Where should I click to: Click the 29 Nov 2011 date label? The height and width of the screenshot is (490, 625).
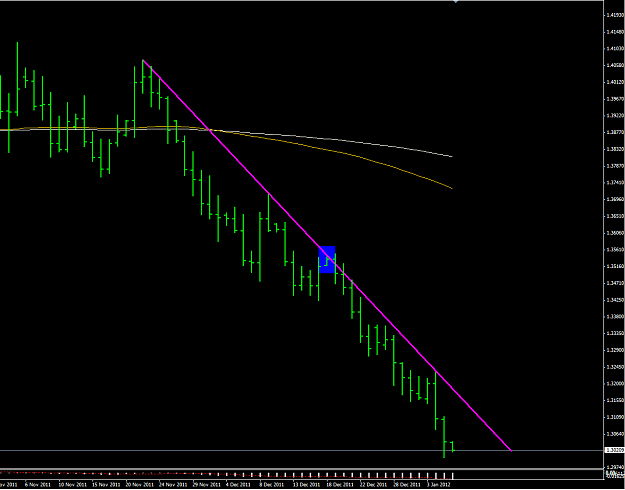[x=206, y=484]
